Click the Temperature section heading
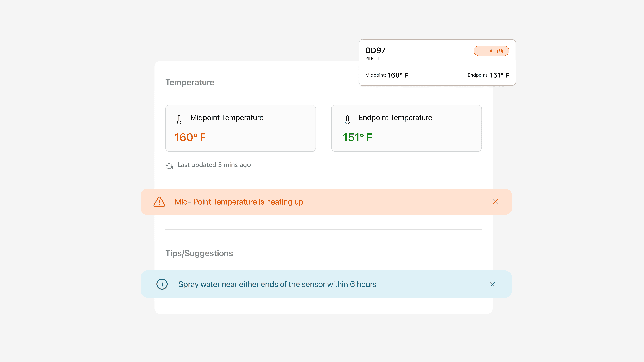The height and width of the screenshot is (362, 644). [x=190, y=82]
